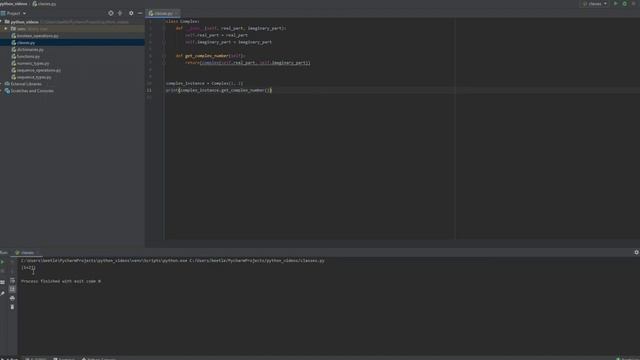Click 'Process finished with exit code 0' text
The image size is (640, 360).
pyautogui.click(x=61, y=281)
